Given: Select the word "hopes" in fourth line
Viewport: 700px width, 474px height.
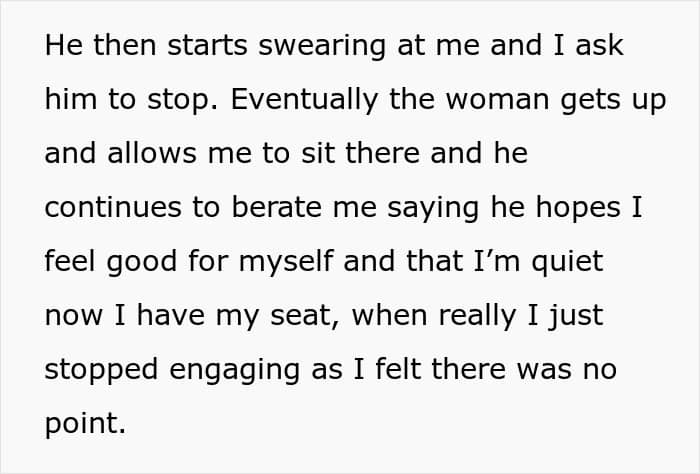Looking at the screenshot, I should pyautogui.click(x=578, y=208).
